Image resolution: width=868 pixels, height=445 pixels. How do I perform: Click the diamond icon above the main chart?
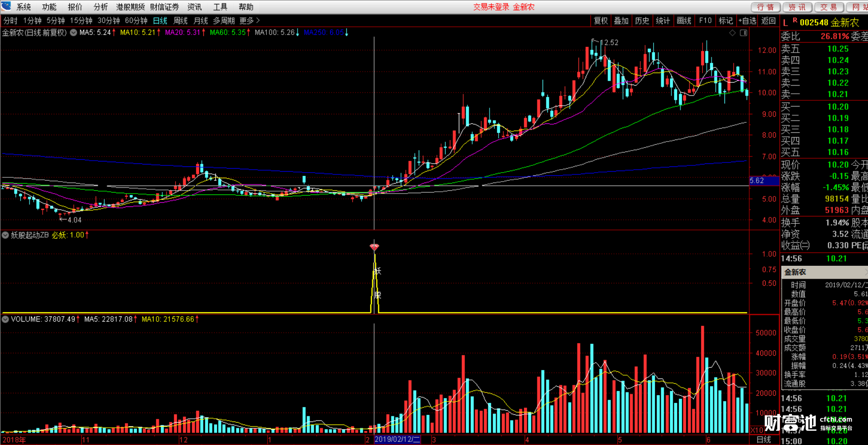click(x=732, y=33)
